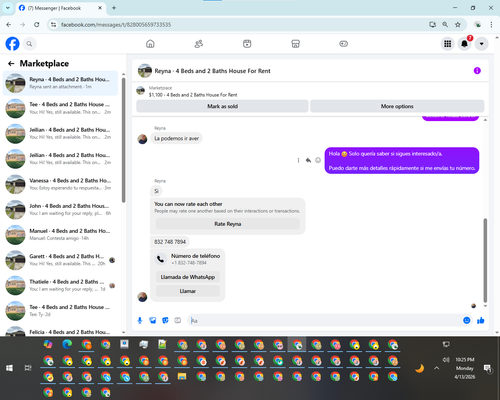Click the voice clip microphone icon
Image resolution: width=500 pixels, height=400 pixels.
(140, 320)
